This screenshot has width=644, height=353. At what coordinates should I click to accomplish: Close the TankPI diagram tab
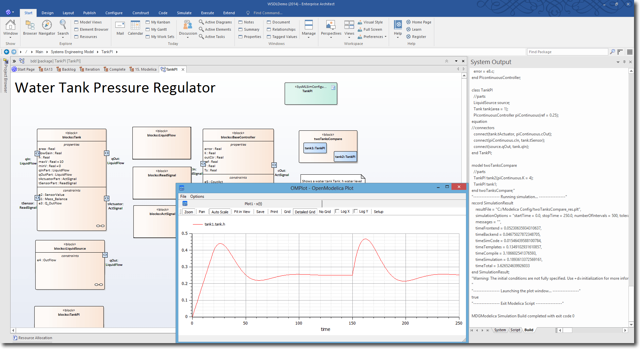[183, 69]
